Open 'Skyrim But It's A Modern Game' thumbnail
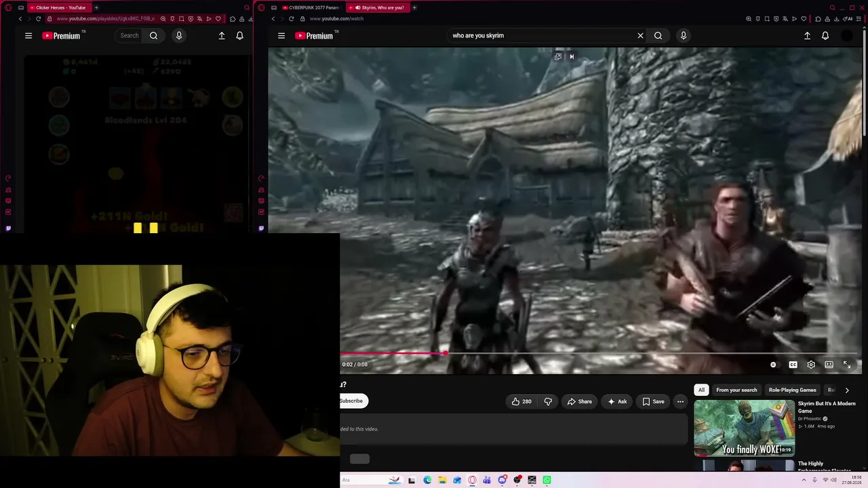 [x=744, y=428]
